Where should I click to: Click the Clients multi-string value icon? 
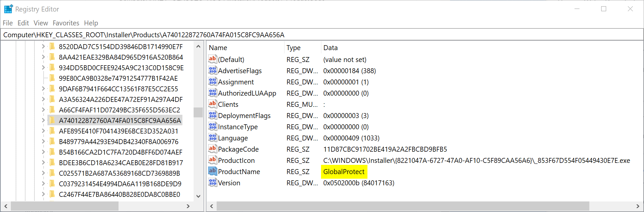(x=213, y=104)
